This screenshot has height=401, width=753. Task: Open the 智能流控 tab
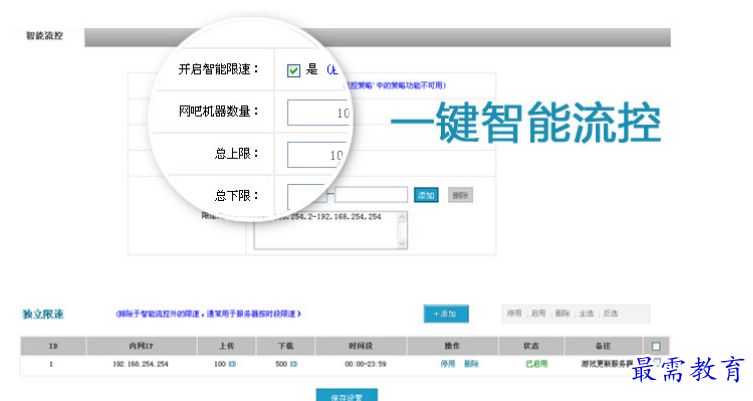(44, 36)
